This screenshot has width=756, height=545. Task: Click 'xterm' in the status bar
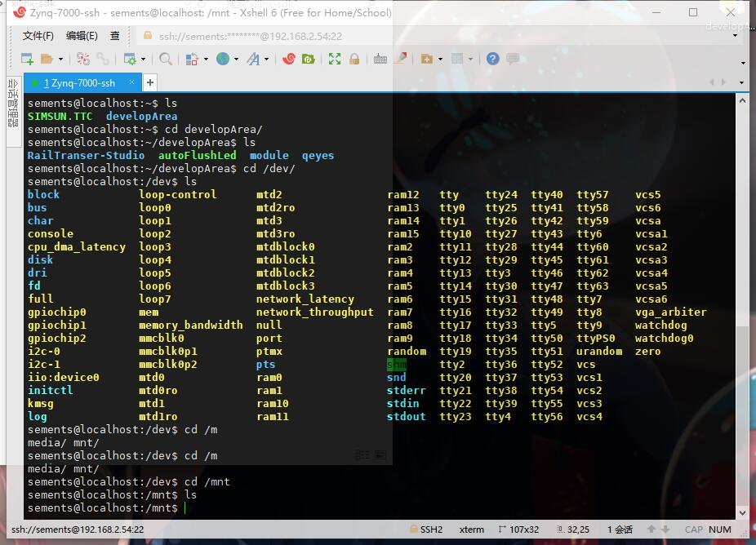(472, 529)
